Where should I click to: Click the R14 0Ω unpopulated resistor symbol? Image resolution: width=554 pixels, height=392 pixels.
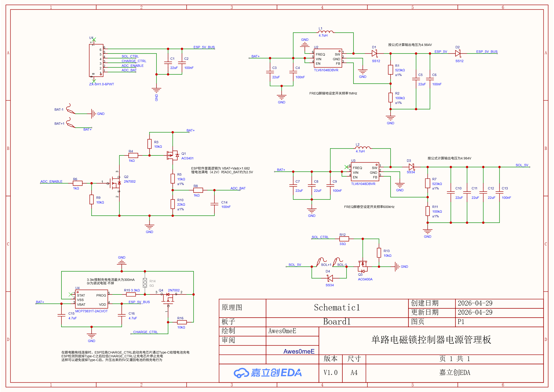coord(145,283)
